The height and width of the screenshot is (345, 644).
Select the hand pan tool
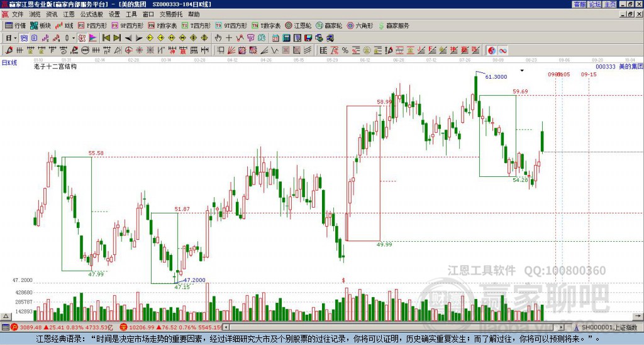click(x=218, y=38)
